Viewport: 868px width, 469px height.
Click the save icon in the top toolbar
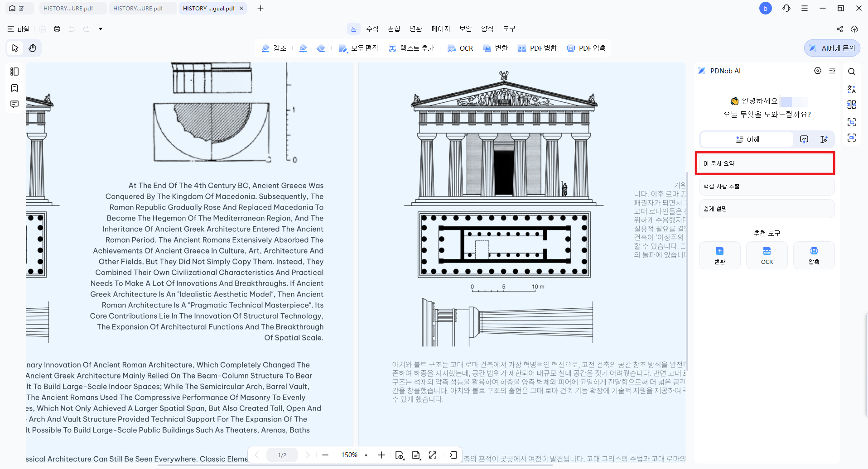[43, 29]
